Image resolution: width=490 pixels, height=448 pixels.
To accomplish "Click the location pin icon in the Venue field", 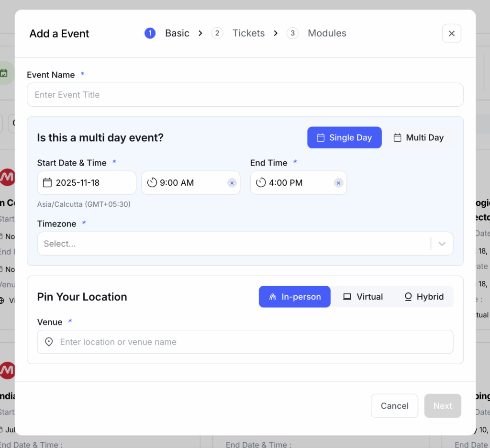I will coord(48,342).
